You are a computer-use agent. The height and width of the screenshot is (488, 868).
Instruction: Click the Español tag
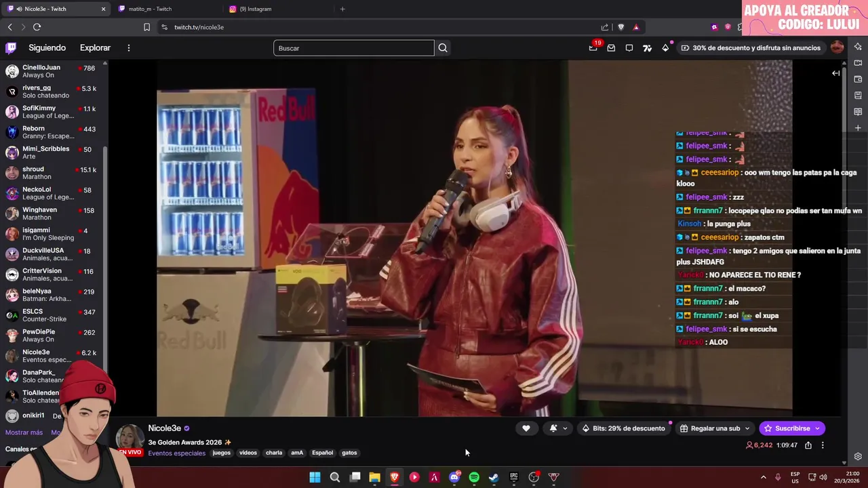click(322, 453)
